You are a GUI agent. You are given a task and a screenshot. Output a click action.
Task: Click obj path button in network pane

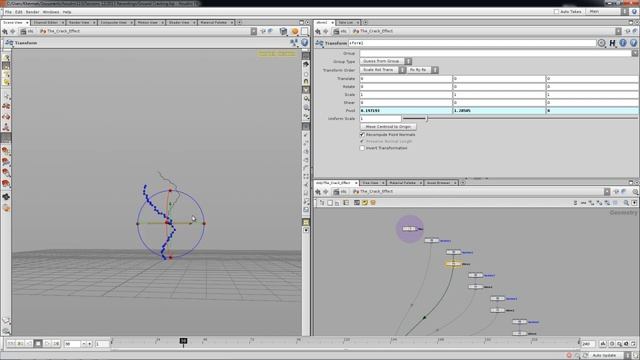pos(340,191)
